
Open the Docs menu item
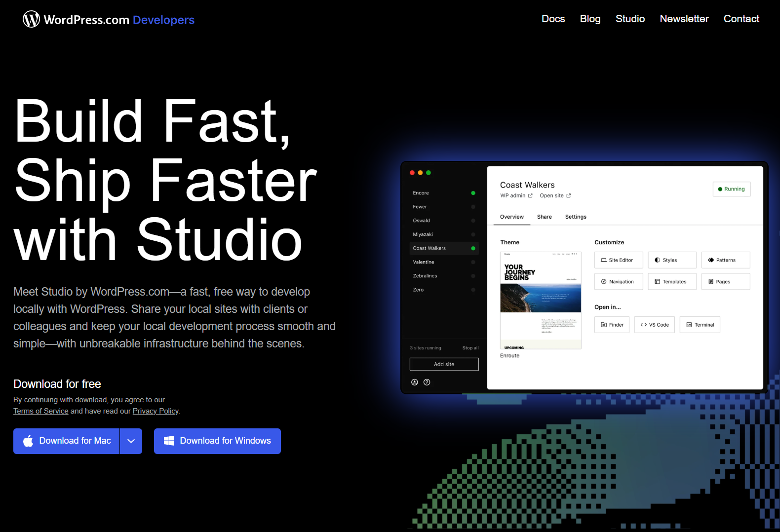pyautogui.click(x=553, y=19)
